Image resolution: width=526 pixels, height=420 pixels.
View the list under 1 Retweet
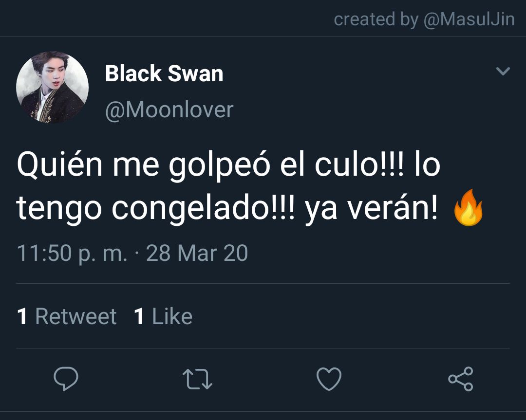67,316
